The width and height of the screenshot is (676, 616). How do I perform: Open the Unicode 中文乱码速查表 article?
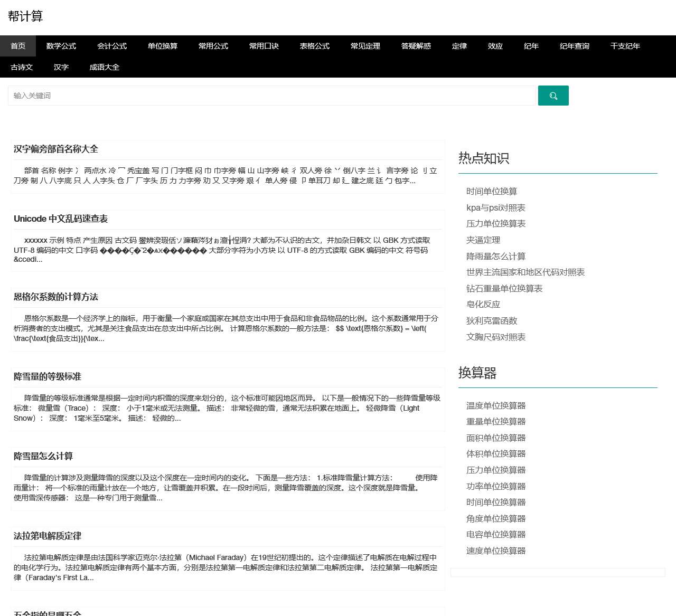(61, 219)
